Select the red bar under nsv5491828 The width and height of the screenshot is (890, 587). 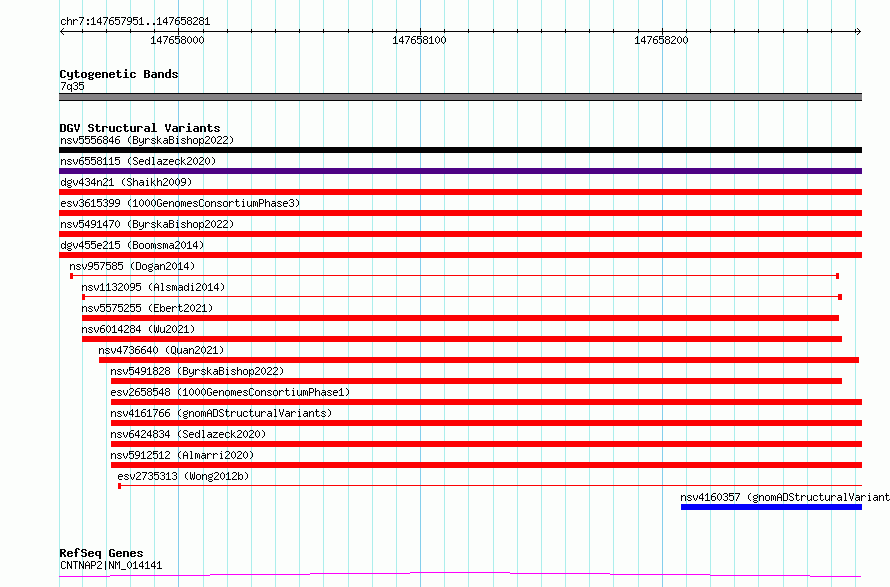click(x=476, y=381)
